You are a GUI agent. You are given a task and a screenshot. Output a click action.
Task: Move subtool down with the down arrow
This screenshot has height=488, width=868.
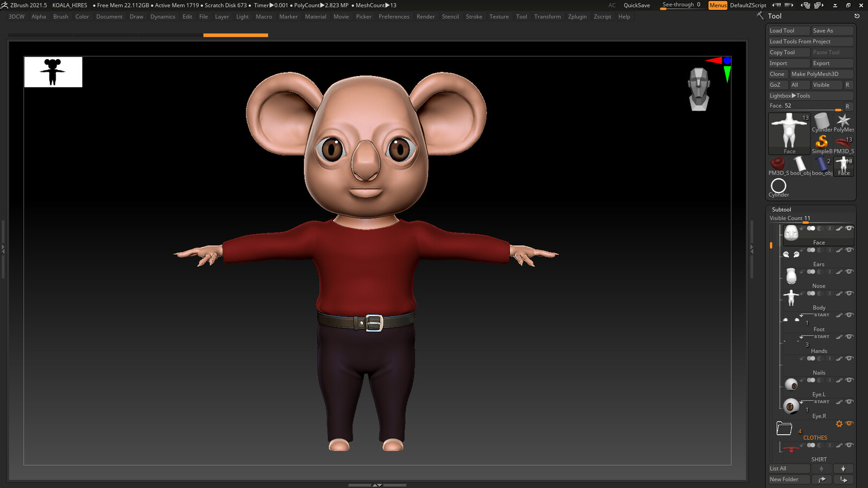pyautogui.click(x=843, y=468)
